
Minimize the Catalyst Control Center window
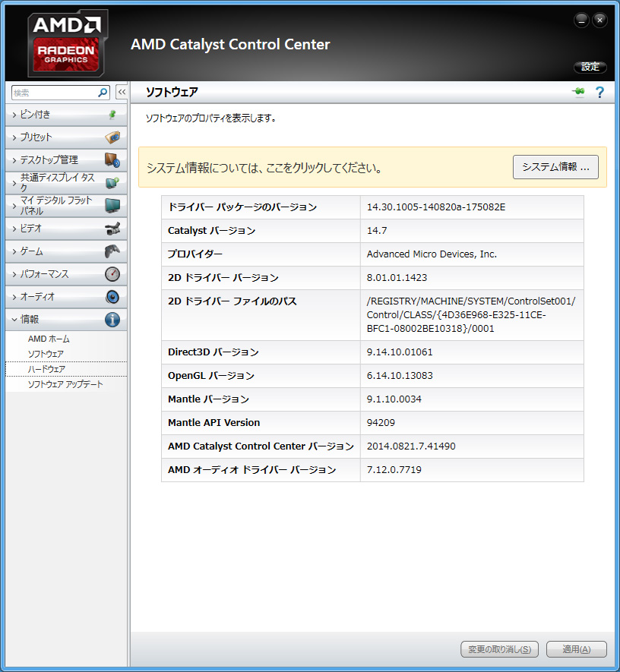tap(581, 21)
